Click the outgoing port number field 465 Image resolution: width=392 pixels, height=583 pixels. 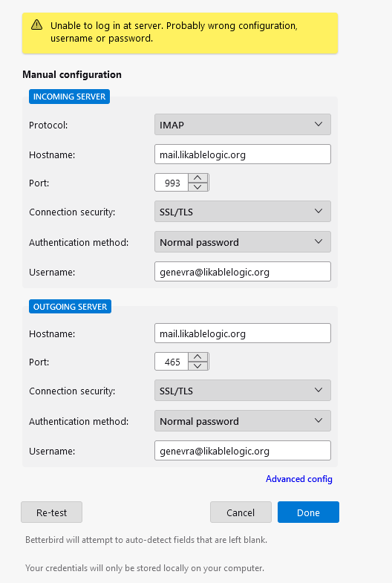(171, 362)
